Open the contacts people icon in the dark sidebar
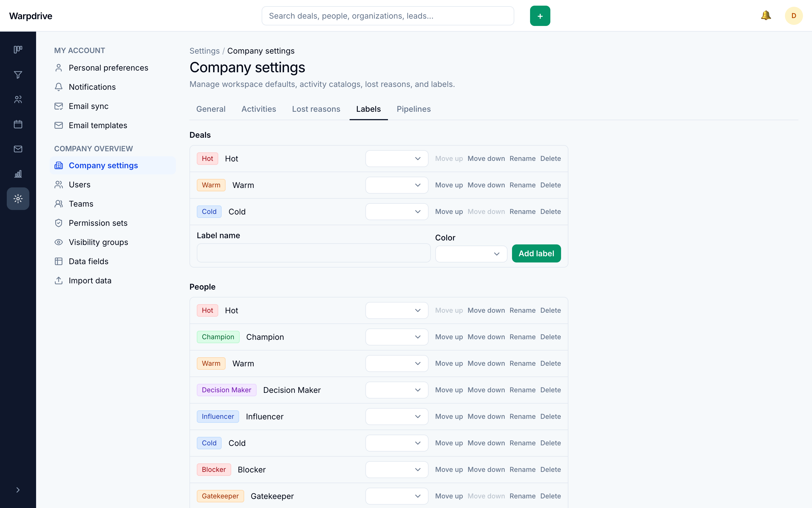Viewport: 812px width, 508px height. coord(18,99)
